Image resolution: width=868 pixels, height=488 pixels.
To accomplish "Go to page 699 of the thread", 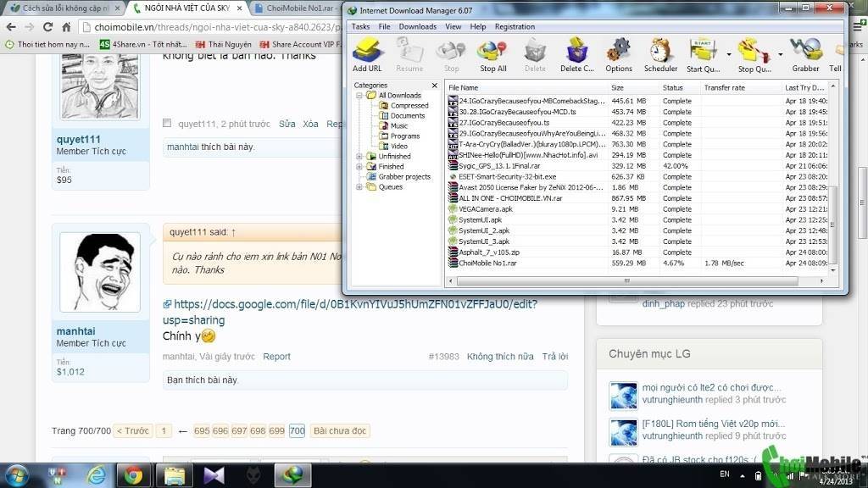I will tap(276, 431).
